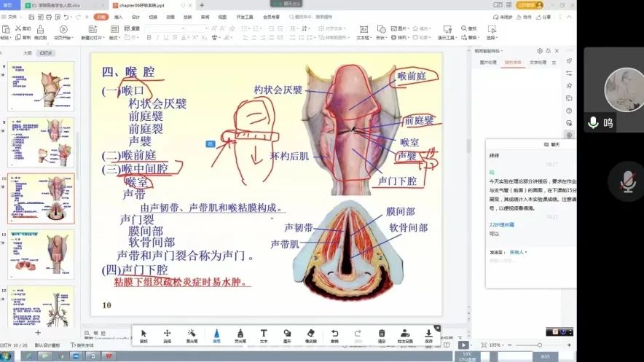Click the Select tool icon in ribbon
The width and height of the screenshot is (644, 362).
492,29
